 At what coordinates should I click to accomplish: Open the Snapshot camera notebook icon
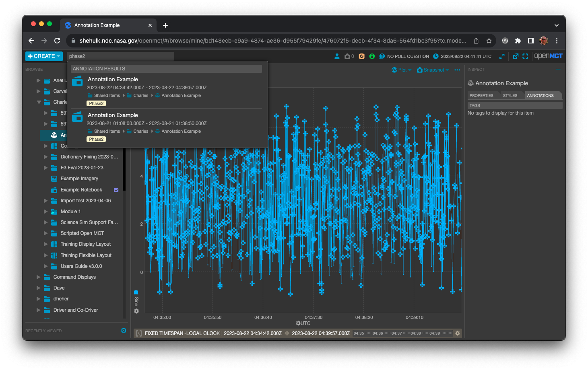click(x=348, y=56)
